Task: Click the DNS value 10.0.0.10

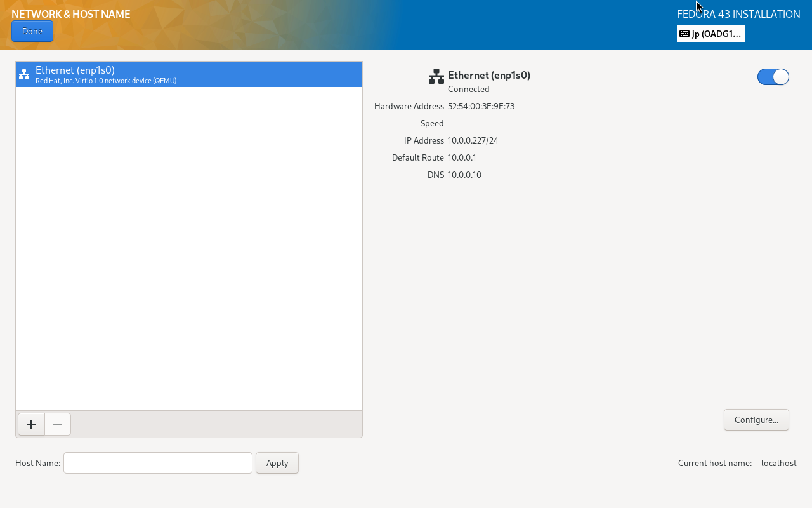Action: click(464, 175)
